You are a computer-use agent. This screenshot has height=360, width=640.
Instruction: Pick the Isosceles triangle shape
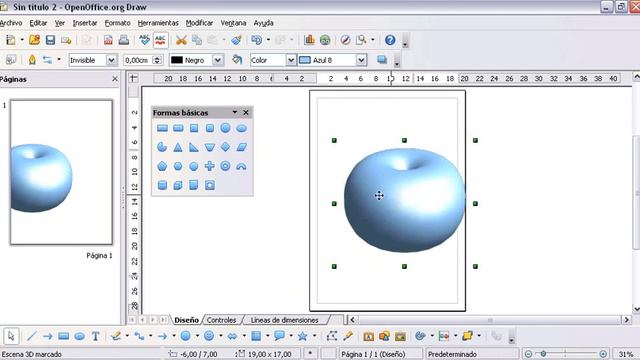coord(178,147)
